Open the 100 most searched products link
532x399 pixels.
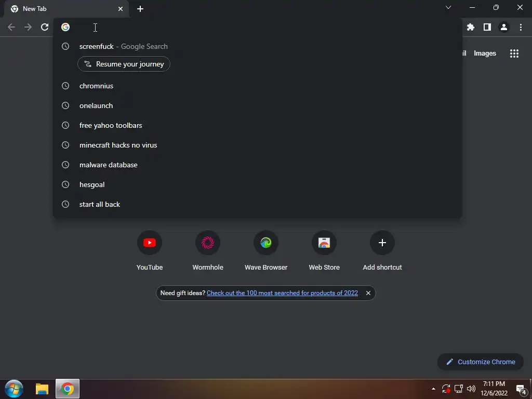pyautogui.click(x=282, y=293)
